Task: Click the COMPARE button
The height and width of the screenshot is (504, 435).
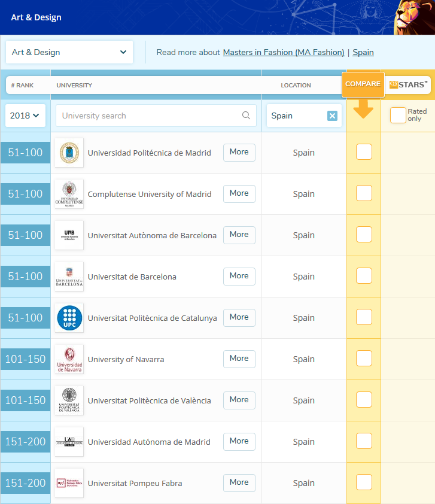Action: tap(363, 84)
